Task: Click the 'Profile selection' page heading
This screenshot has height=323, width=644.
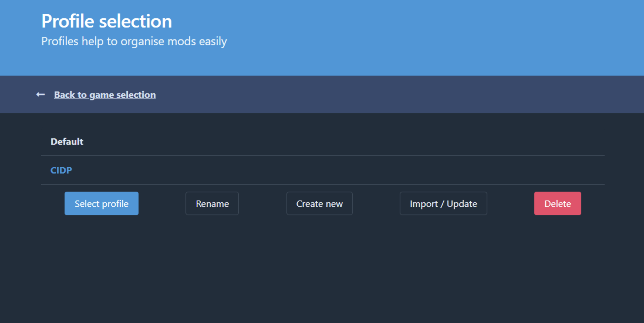Action: pyautogui.click(x=107, y=21)
